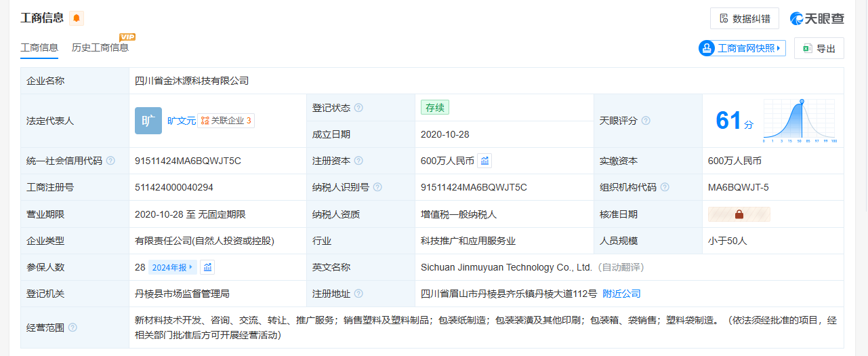Open 关联企业 3 related companies list
Screen dimensions: 868x356
point(226,121)
